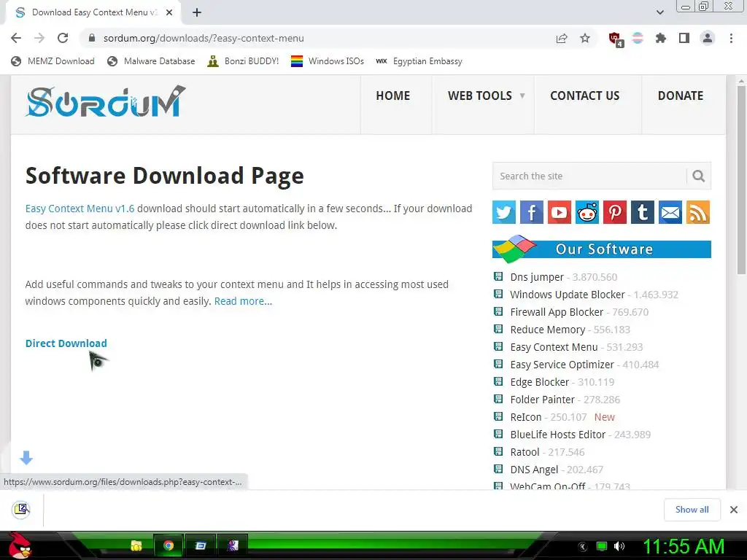The width and height of the screenshot is (747, 560).
Task: Click the Easy Context Menu v1.6 link
Action: 80,209
